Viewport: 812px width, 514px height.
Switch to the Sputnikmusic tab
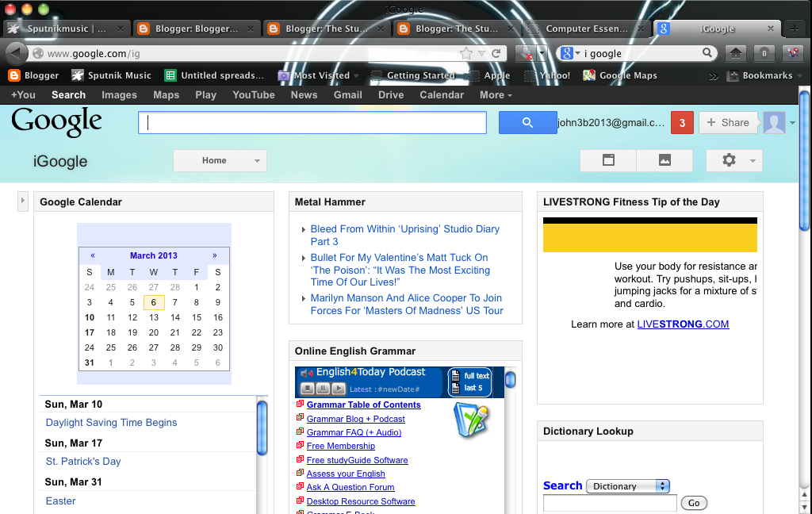click(x=67, y=29)
